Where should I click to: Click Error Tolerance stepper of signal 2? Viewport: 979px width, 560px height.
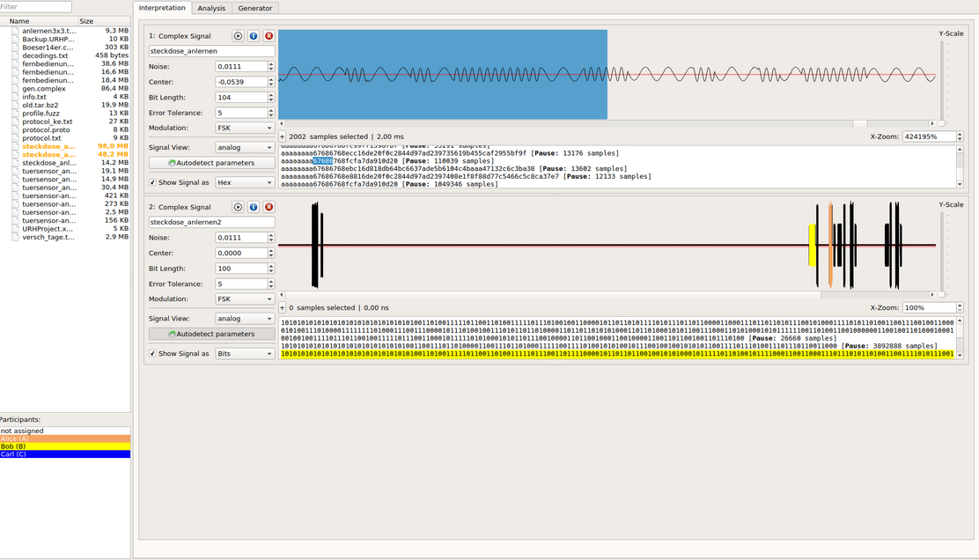[x=271, y=284]
